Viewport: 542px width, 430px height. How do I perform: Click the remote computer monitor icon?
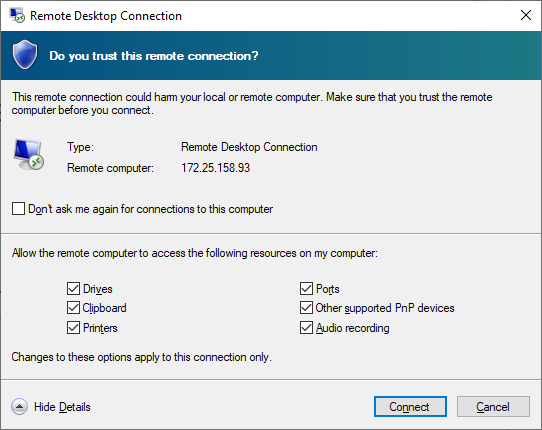(x=29, y=155)
